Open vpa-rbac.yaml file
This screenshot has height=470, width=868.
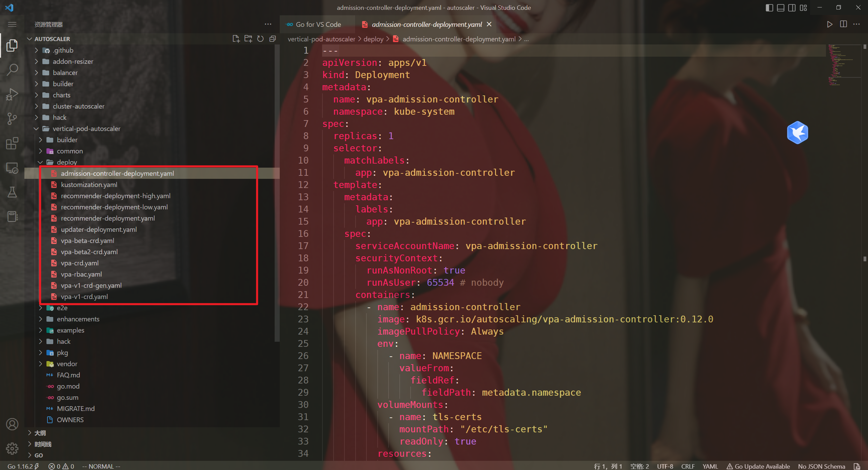click(153, 274)
